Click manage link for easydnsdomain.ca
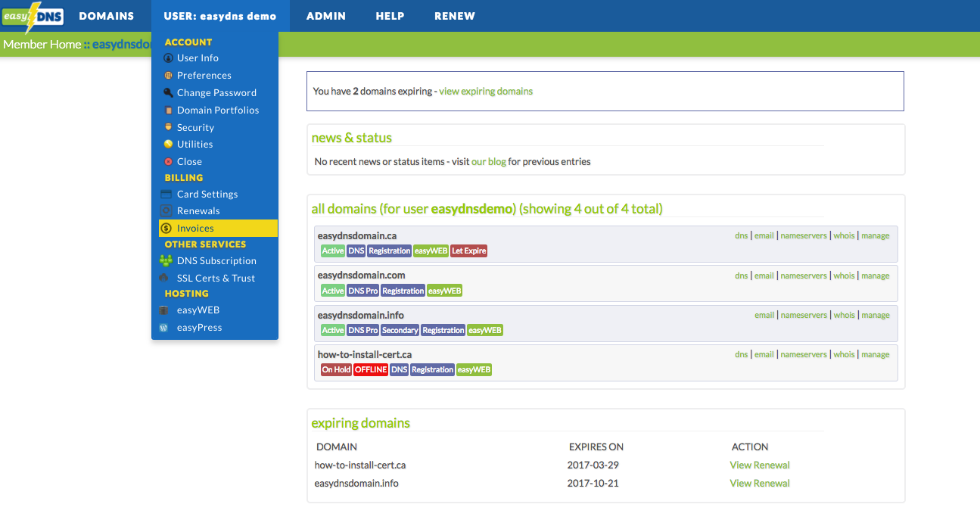The width and height of the screenshot is (980, 523). coord(876,236)
